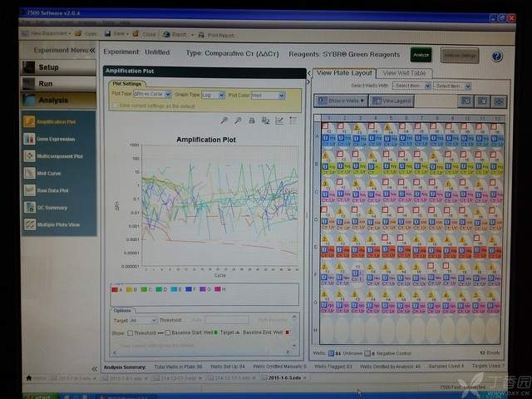The height and width of the screenshot is (399, 532).
Task: Click the Open folder toolbar icon
Action: click(x=78, y=33)
